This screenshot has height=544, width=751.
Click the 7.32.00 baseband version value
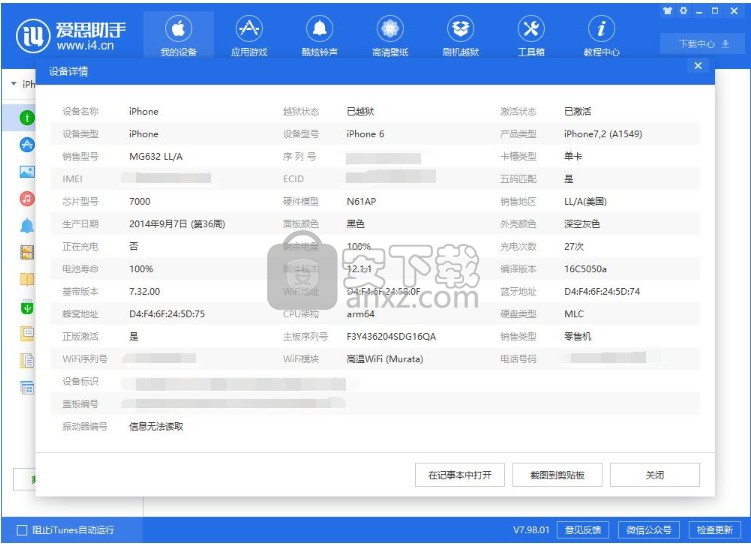click(145, 292)
